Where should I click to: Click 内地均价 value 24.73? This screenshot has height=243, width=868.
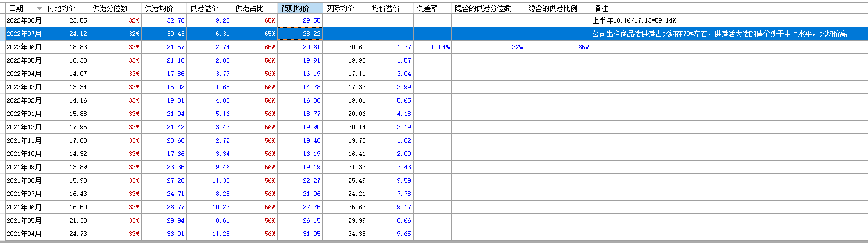[67, 234]
